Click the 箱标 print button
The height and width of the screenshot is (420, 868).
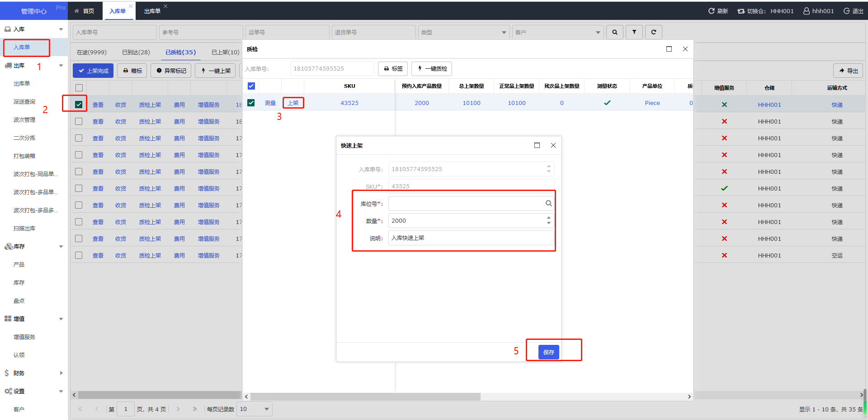tap(132, 71)
